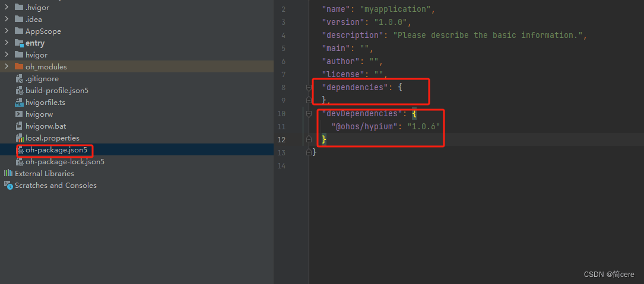Click the "dependencies" key
The width and height of the screenshot is (644, 284).
(355, 87)
